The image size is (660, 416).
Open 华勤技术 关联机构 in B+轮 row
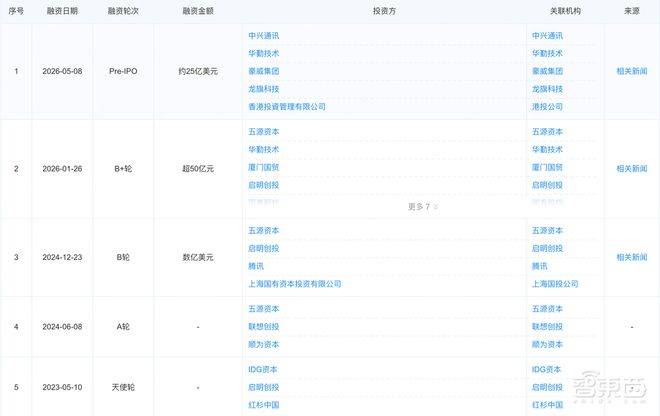coord(547,149)
